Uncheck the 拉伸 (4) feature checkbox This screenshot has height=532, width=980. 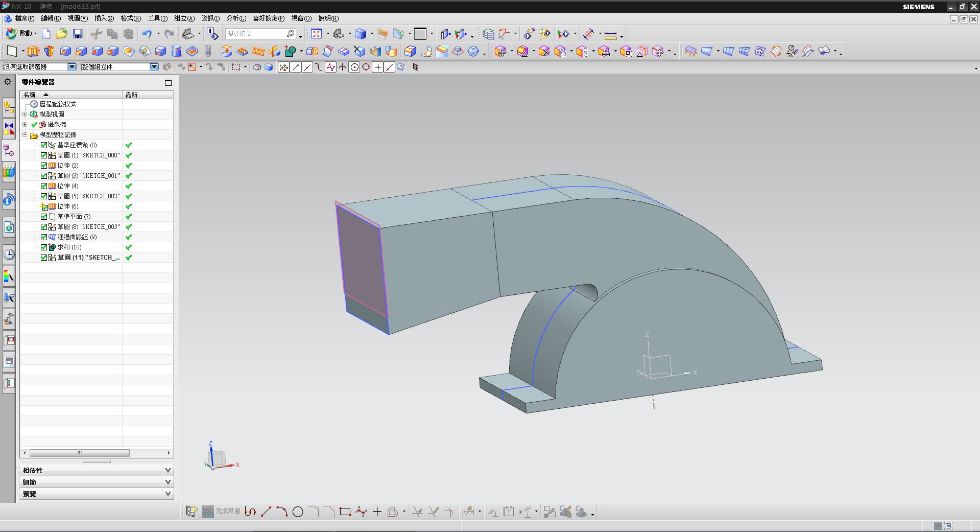pyautogui.click(x=44, y=186)
